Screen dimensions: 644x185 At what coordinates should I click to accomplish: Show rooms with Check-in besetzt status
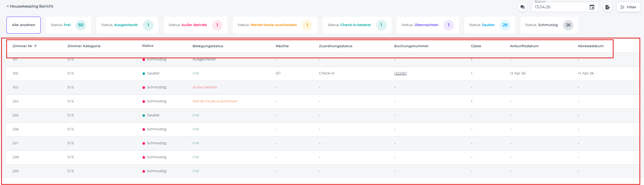click(357, 25)
